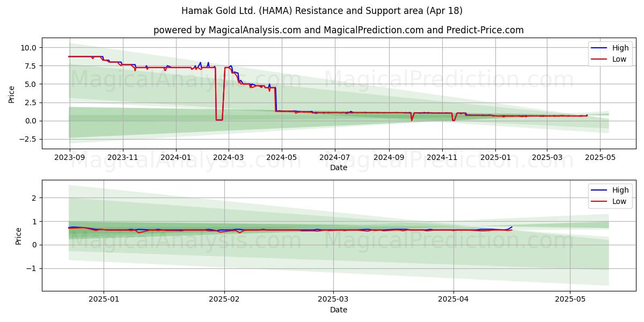Click the '−2.5' y-axis tick label
This screenshot has height=322, width=644.
tap(28, 139)
